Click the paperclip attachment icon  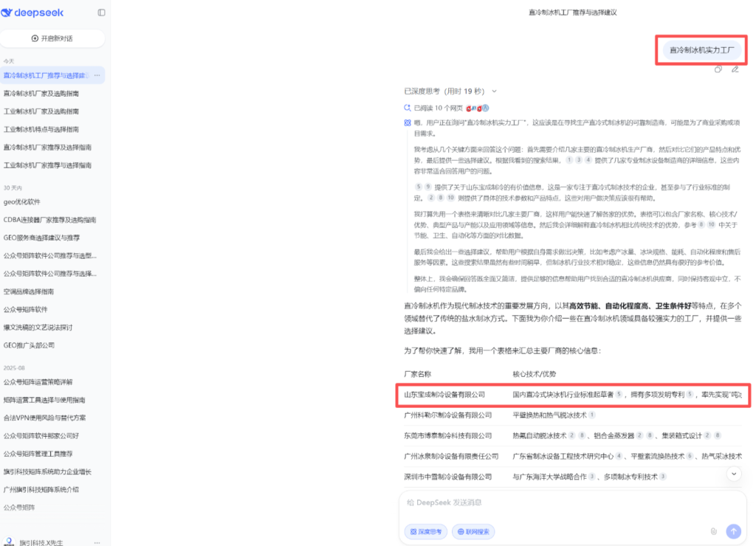(714, 531)
